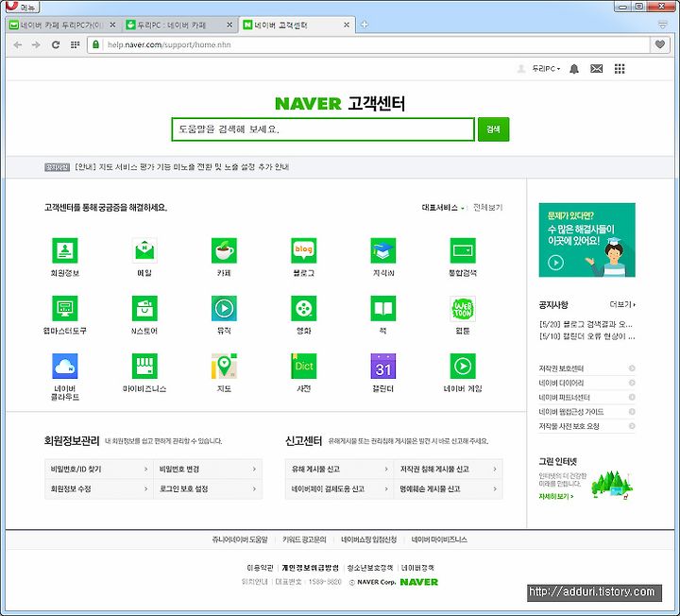The height and width of the screenshot is (616, 680).
Task: Open the [5/10] 캘린더 오류 현상 notice
Action: (x=586, y=336)
